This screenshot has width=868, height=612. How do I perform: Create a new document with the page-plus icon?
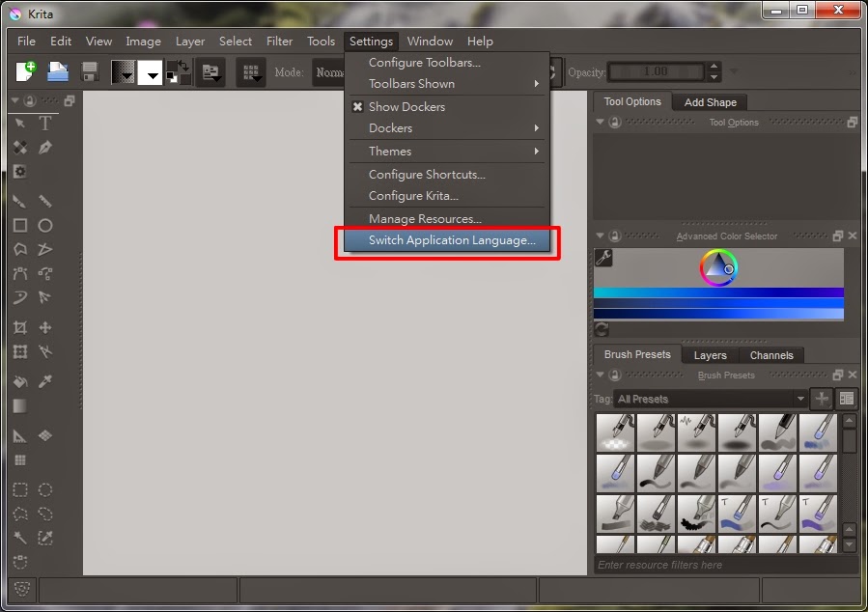(25, 72)
